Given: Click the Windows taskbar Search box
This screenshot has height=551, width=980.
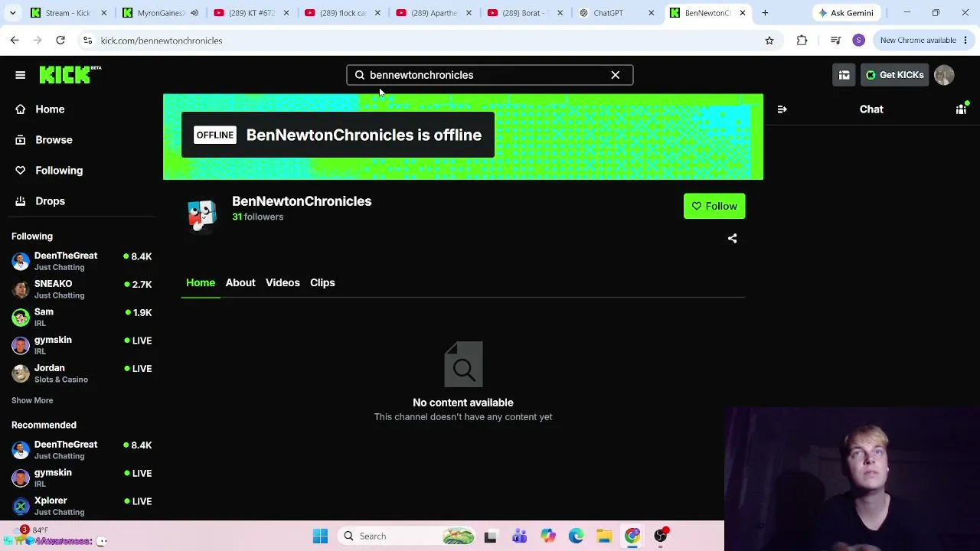Looking at the screenshot, I should [407, 536].
